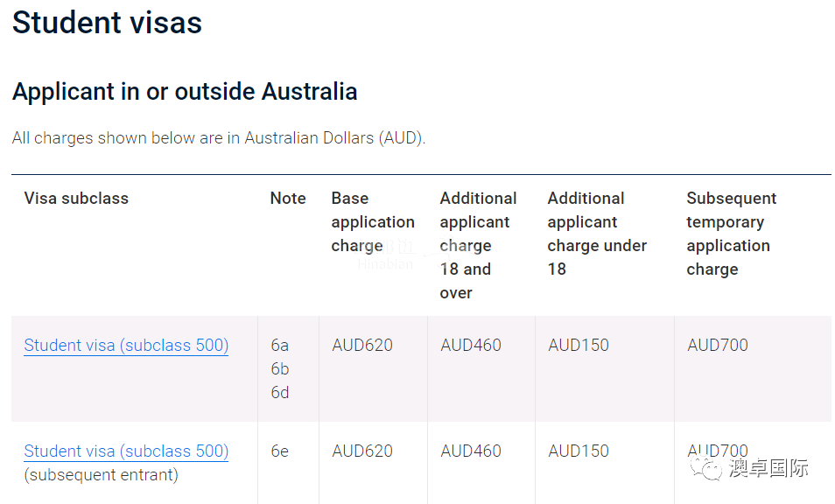
Task: Click Additional applicant charge under 18 header
Action: pyautogui.click(x=597, y=234)
